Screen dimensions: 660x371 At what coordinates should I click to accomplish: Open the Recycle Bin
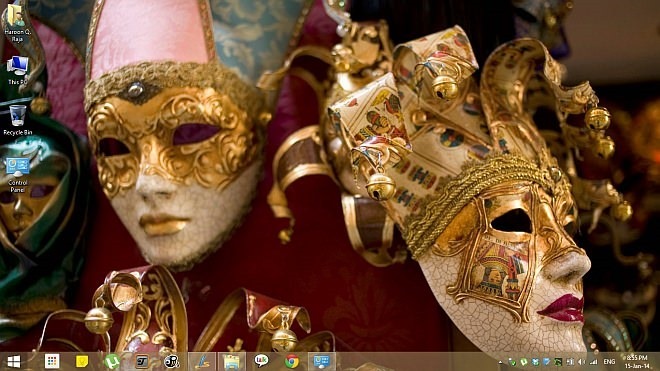[17, 120]
